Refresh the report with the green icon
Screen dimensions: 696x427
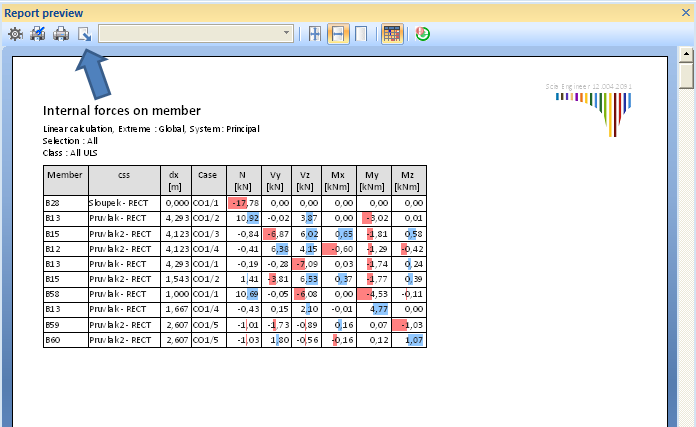click(x=423, y=34)
